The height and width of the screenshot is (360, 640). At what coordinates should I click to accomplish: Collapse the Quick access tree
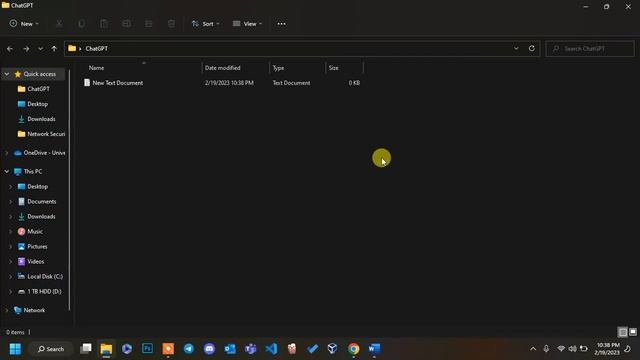pyautogui.click(x=7, y=74)
